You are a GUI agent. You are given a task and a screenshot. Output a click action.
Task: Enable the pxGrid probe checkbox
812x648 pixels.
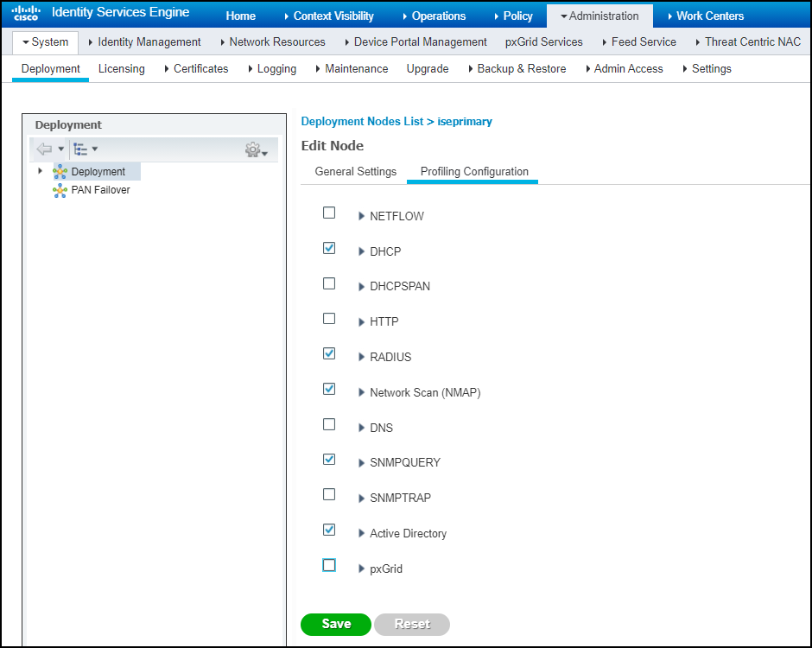[329, 565]
